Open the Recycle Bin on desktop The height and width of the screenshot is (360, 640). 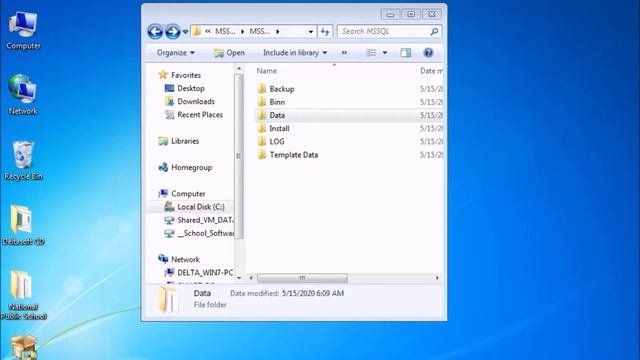pyautogui.click(x=23, y=160)
